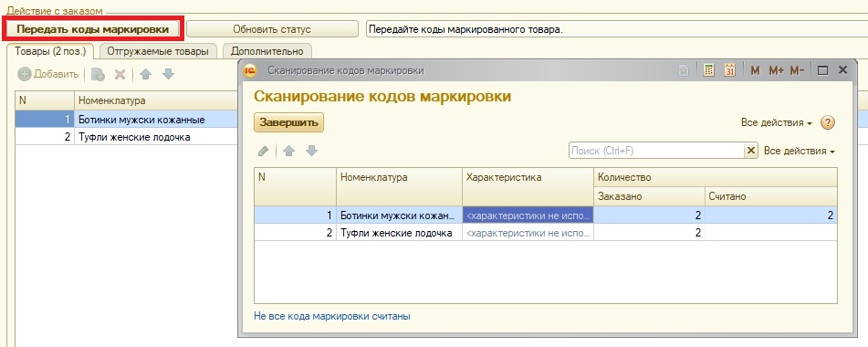Click the edit pencil icon in dialog toolbar
The image size is (868, 347).
(264, 151)
